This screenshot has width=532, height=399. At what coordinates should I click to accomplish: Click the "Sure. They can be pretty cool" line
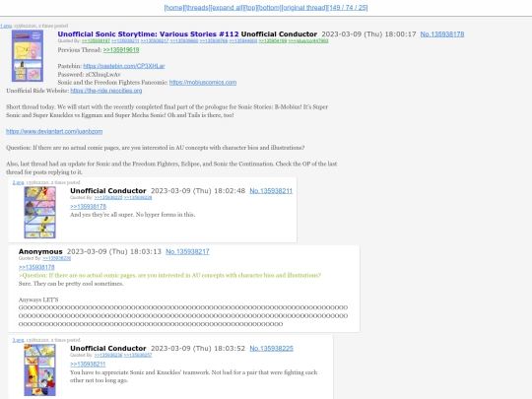(x=71, y=284)
